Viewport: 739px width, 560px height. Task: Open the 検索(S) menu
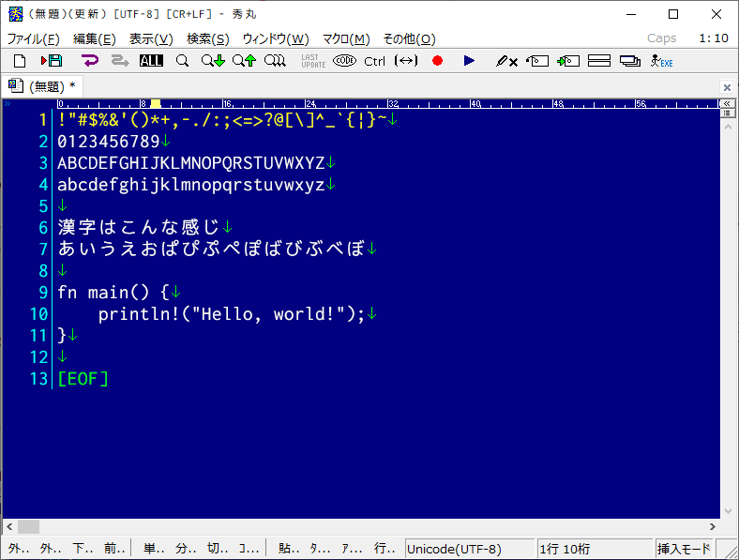(x=208, y=38)
